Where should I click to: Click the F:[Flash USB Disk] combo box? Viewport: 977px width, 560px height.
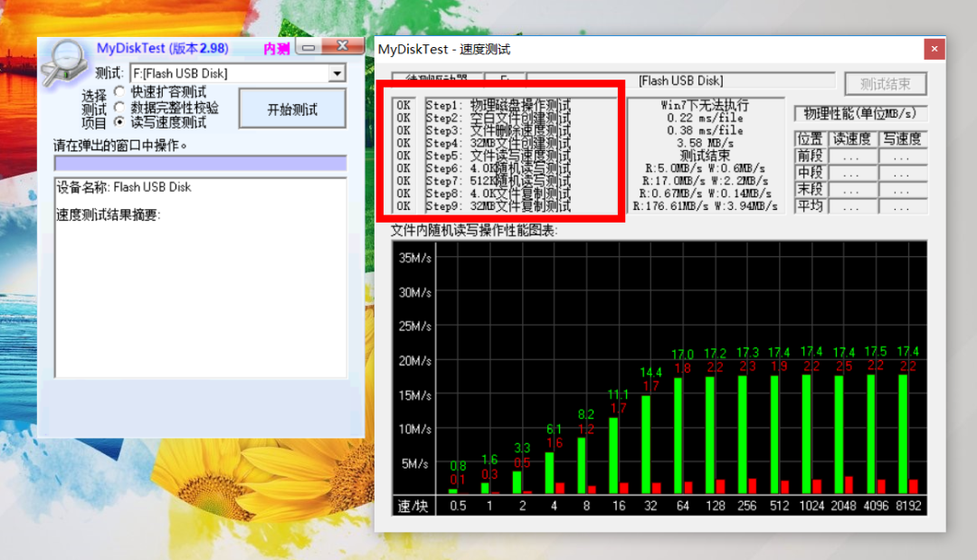tap(229, 73)
